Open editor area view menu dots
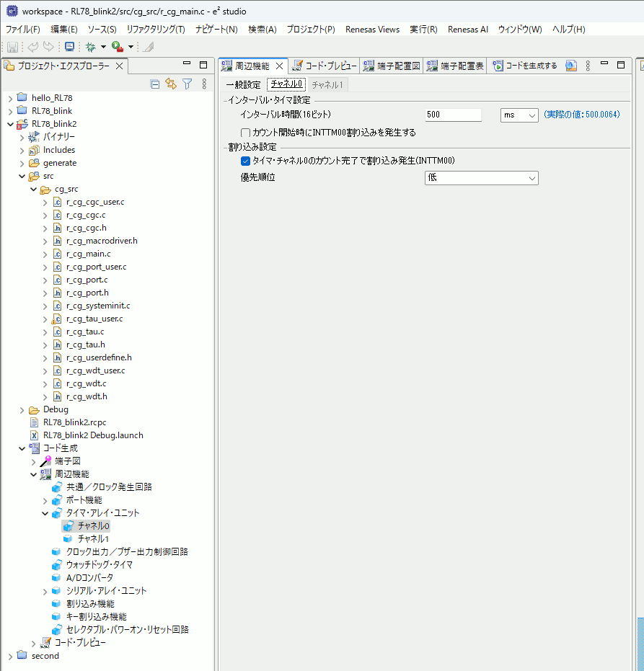 [x=588, y=66]
